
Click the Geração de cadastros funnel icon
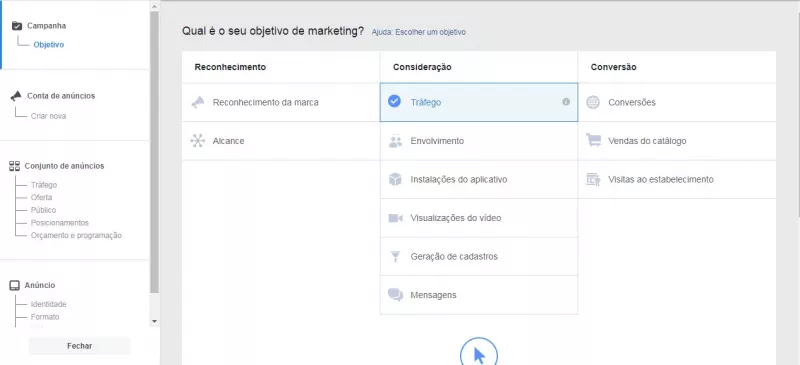(x=395, y=257)
